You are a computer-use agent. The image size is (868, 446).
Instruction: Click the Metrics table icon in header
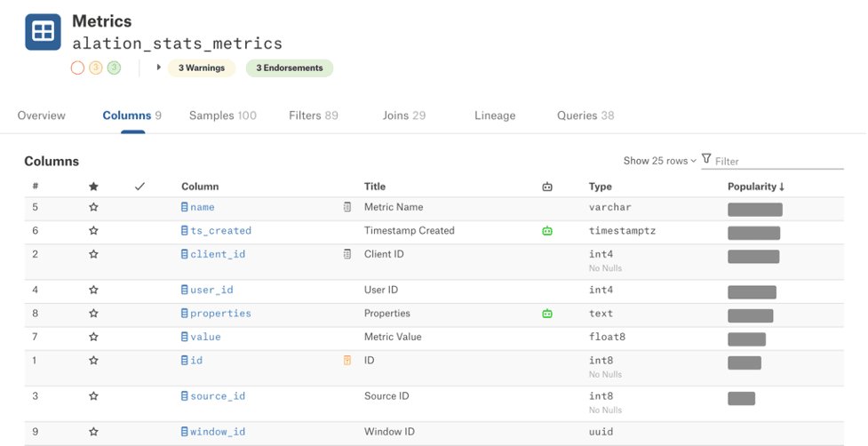[x=43, y=32]
